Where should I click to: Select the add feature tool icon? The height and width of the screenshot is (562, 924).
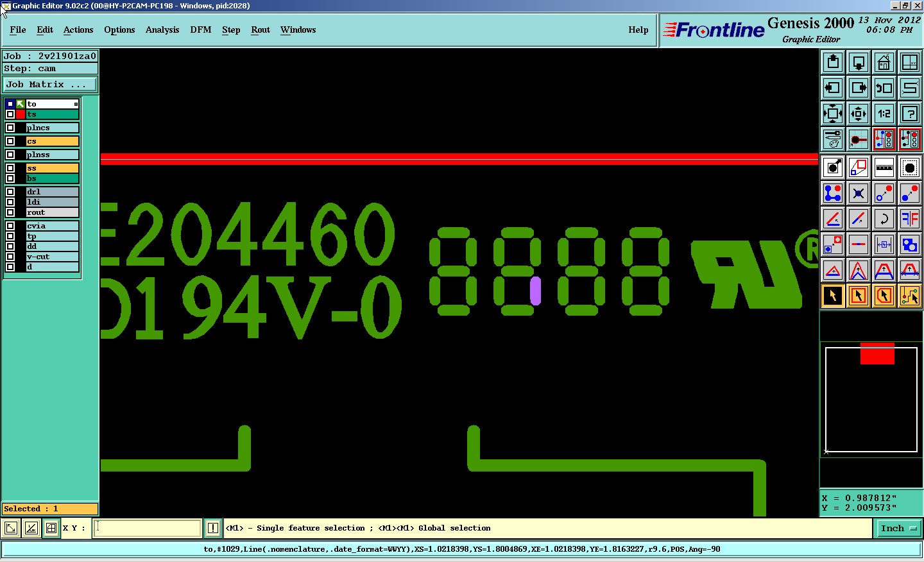[x=833, y=167]
